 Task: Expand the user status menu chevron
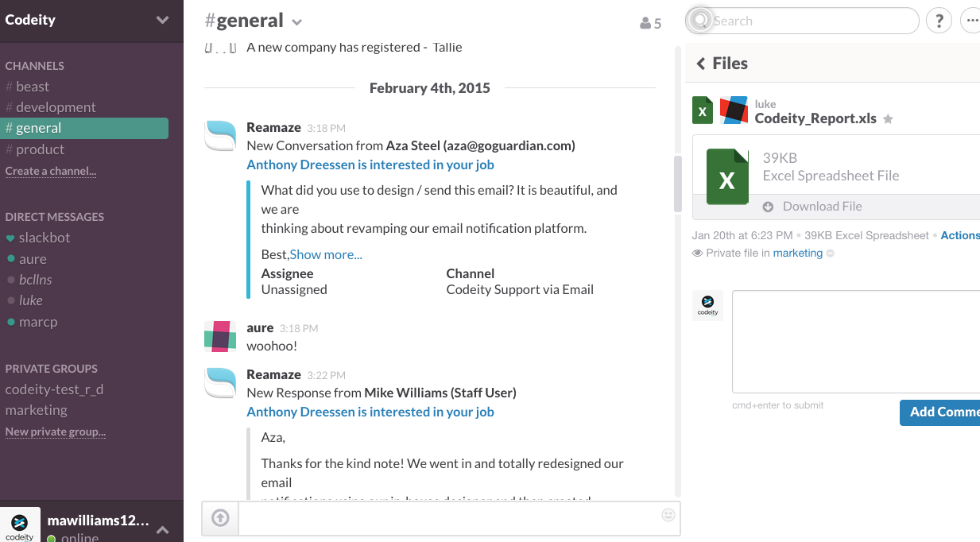(x=161, y=529)
